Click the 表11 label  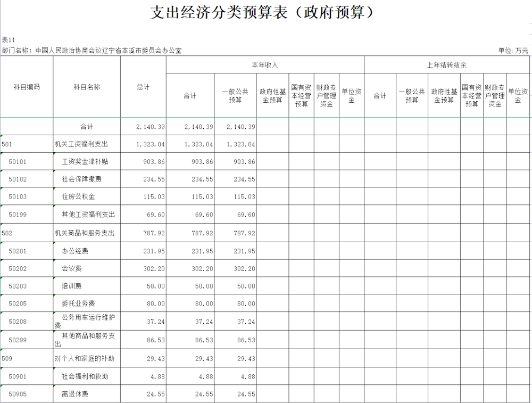point(9,40)
